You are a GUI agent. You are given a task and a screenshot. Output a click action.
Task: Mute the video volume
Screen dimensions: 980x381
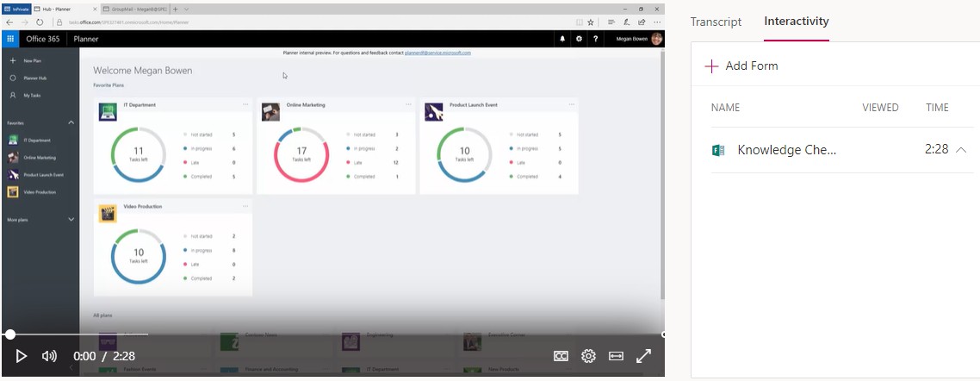(49, 356)
